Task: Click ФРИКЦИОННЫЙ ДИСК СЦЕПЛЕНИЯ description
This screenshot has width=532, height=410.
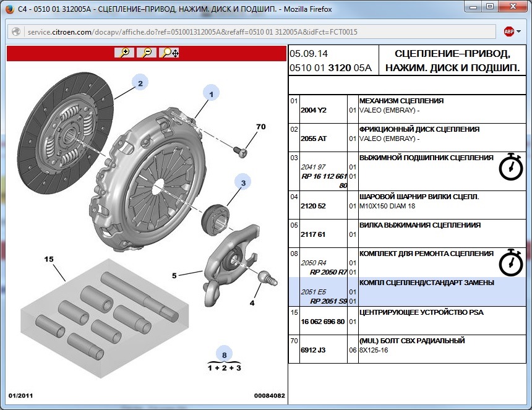Action: [419, 129]
